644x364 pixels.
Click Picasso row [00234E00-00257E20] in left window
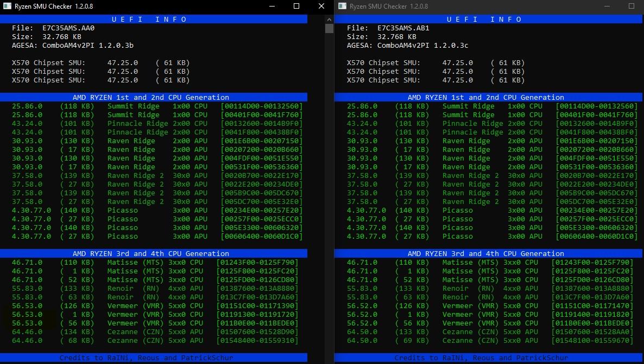(157, 210)
